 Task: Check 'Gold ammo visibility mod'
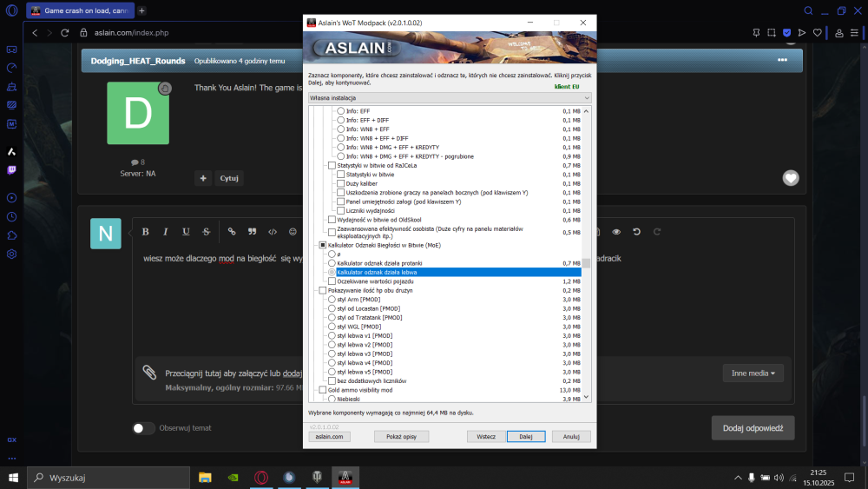[323, 391]
